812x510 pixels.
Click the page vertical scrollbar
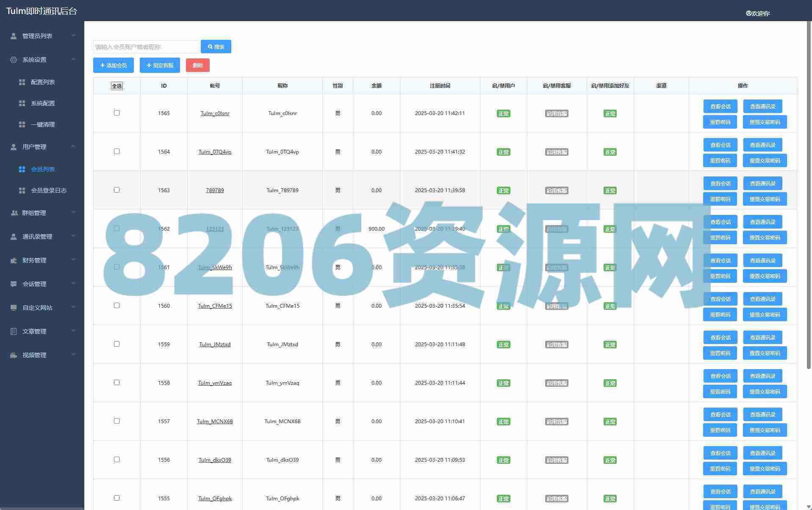click(809, 195)
